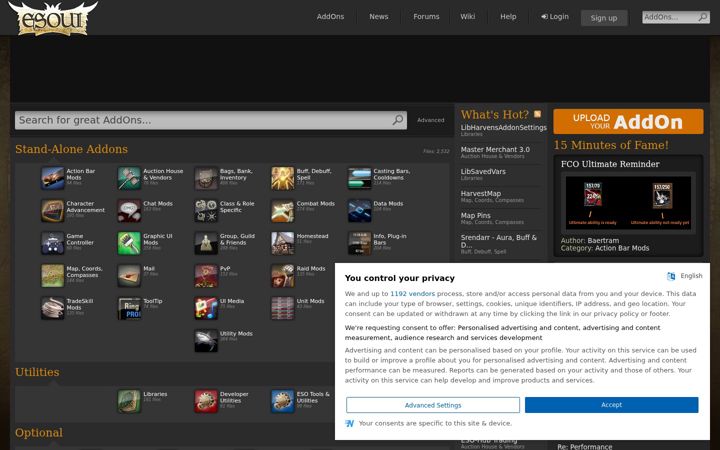The image size is (720, 450).
Task: Open the Raid Mods category icon
Action: pyautogui.click(x=282, y=276)
